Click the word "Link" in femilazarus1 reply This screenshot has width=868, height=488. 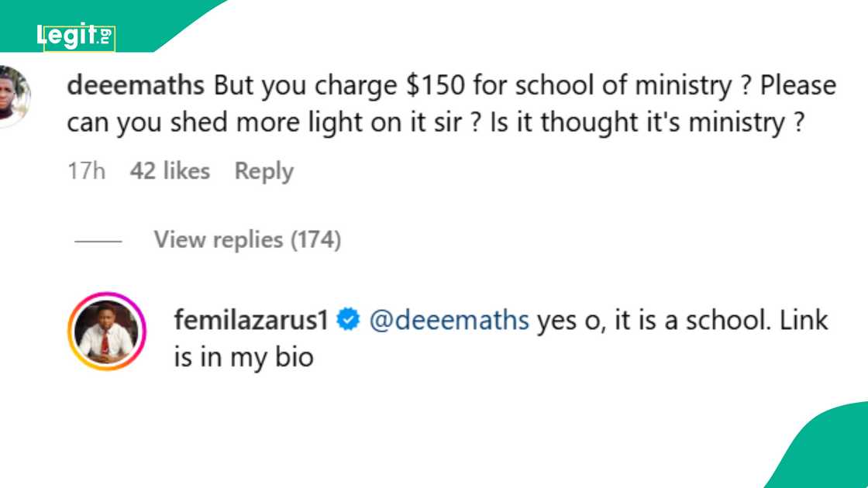click(801, 320)
